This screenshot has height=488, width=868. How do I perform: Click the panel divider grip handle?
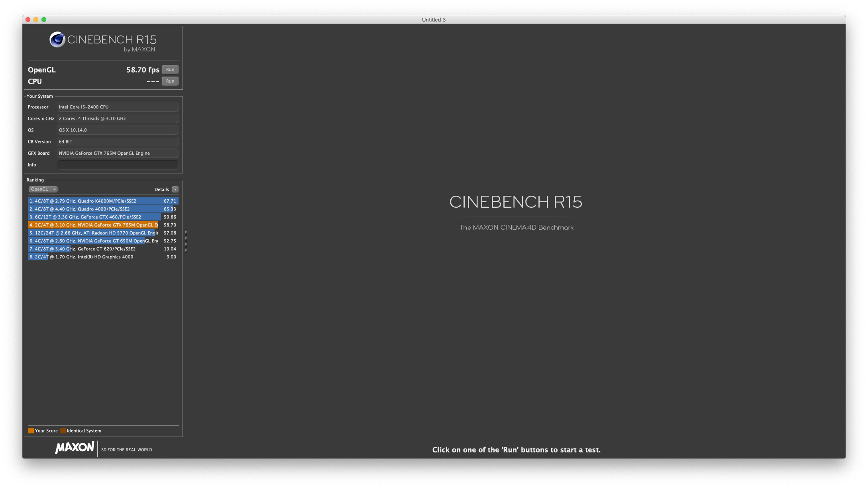pyautogui.click(x=186, y=241)
